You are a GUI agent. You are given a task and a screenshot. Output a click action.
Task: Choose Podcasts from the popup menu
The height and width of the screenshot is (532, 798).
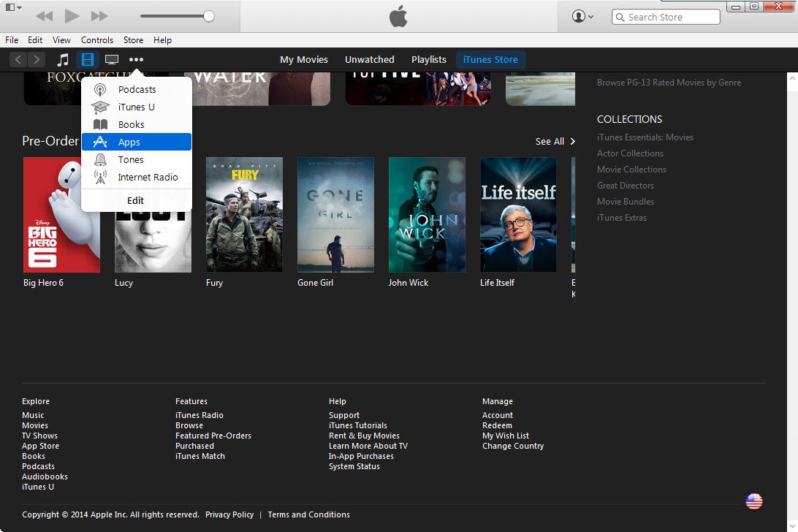136,89
